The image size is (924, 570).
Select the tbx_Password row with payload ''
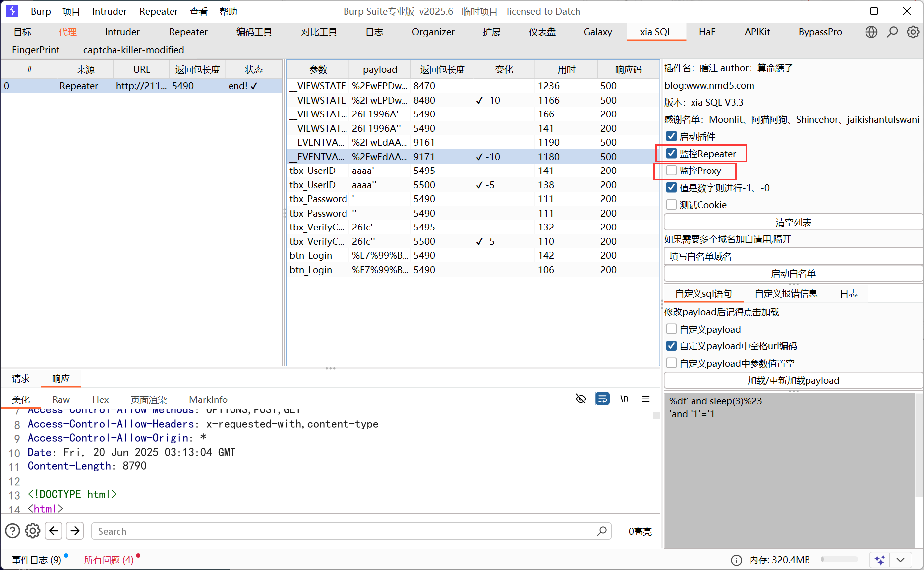coord(473,213)
